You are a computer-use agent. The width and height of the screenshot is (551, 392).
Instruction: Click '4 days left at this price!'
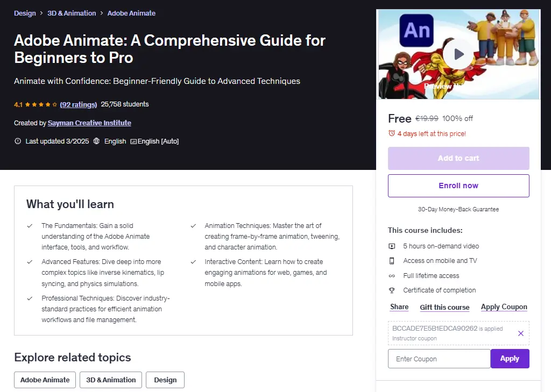click(x=432, y=133)
